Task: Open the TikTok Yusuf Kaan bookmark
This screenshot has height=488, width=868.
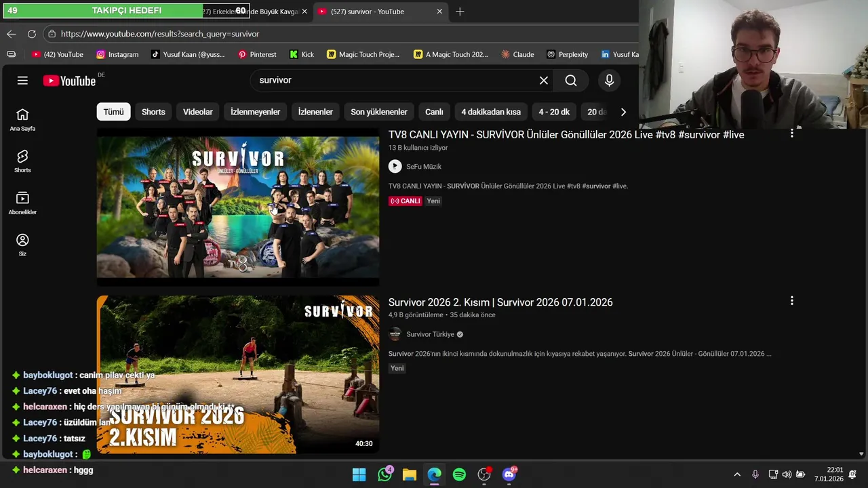Action: click(x=188, y=54)
